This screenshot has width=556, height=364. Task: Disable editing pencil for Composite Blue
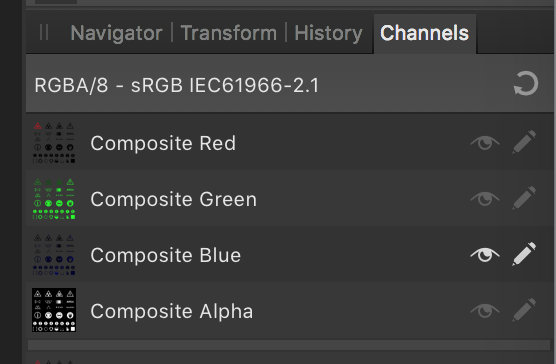tap(524, 254)
